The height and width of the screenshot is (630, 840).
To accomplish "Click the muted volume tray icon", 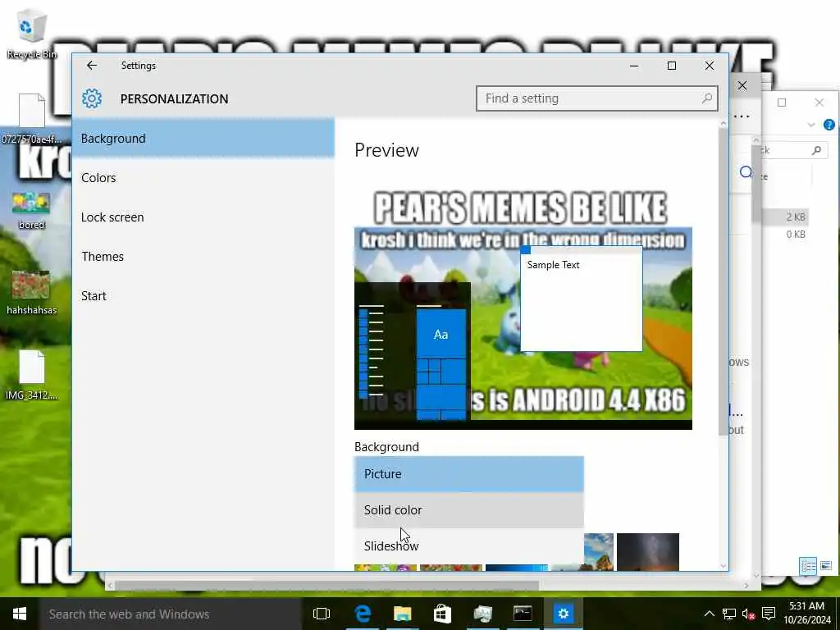I will coord(748,614).
